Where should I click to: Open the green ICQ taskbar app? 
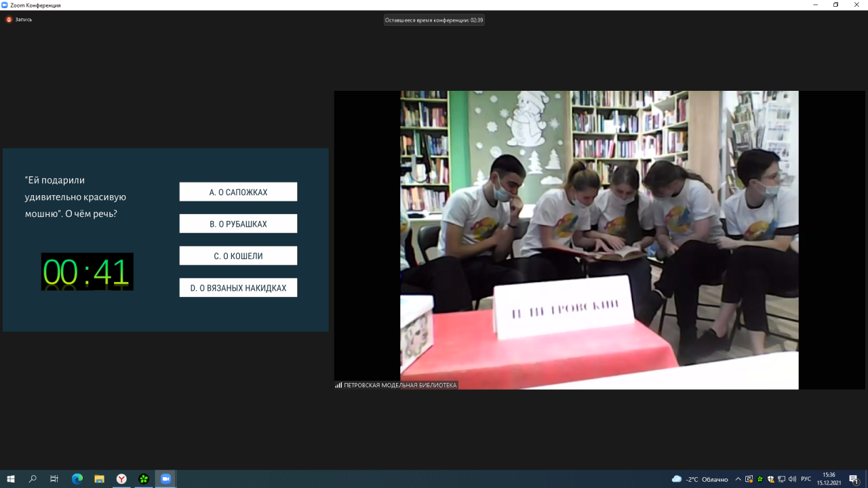[x=144, y=479]
